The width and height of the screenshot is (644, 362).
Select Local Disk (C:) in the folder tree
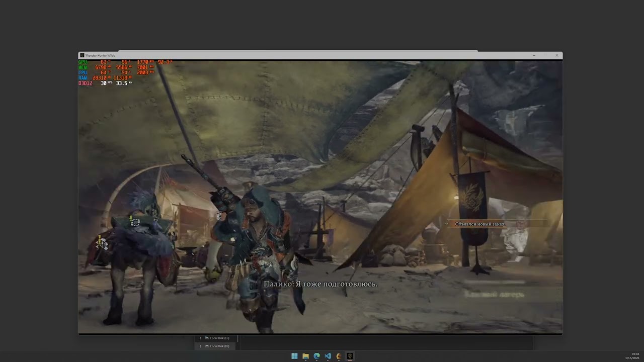click(219, 338)
